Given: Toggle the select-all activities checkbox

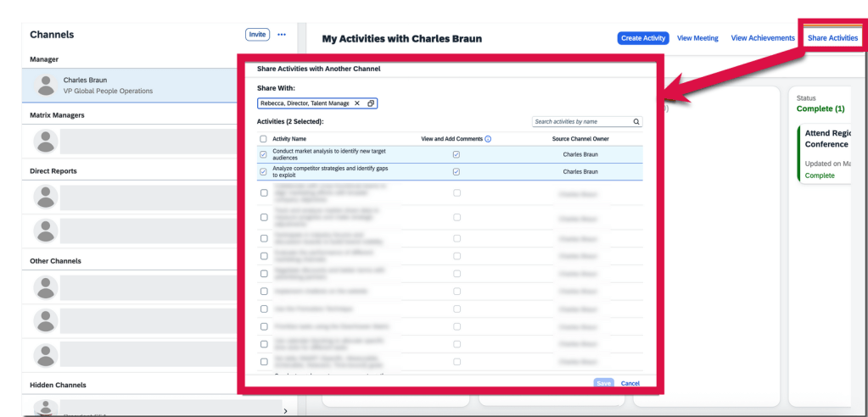Looking at the screenshot, I should (x=263, y=139).
